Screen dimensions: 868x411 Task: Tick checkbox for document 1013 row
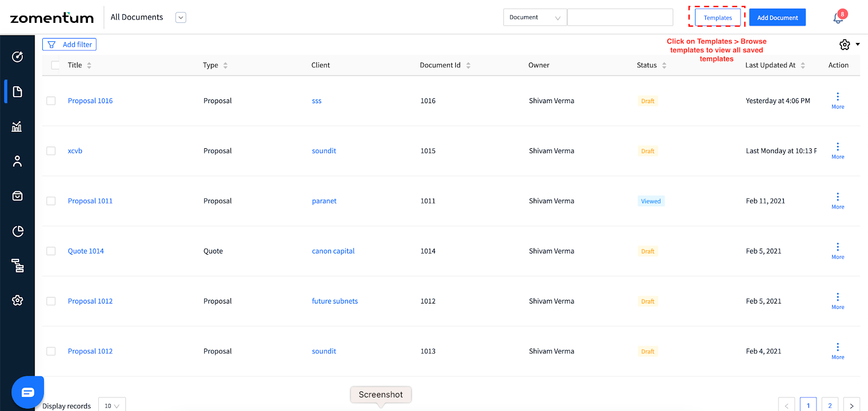[51, 351]
